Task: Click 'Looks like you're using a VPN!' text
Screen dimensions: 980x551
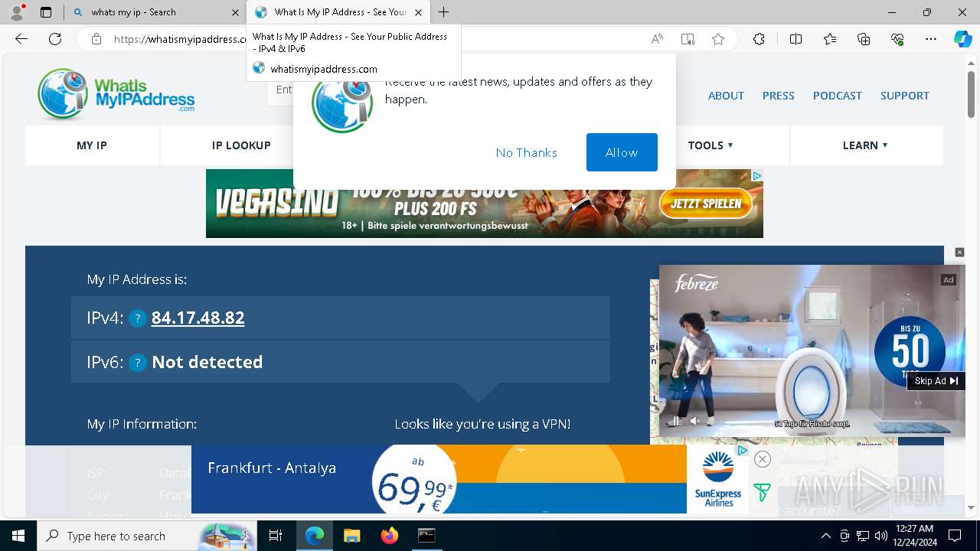Action: click(x=482, y=424)
